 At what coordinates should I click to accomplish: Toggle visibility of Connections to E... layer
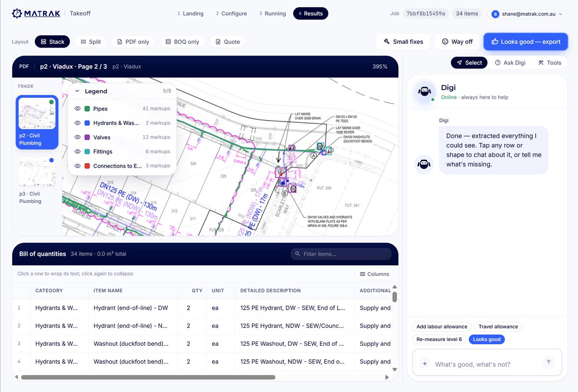78,166
